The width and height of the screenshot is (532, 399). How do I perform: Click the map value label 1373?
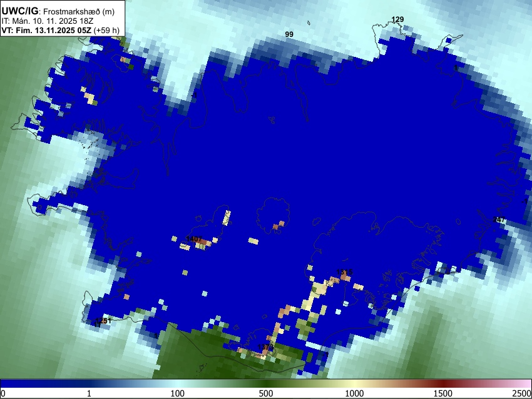click(x=265, y=347)
